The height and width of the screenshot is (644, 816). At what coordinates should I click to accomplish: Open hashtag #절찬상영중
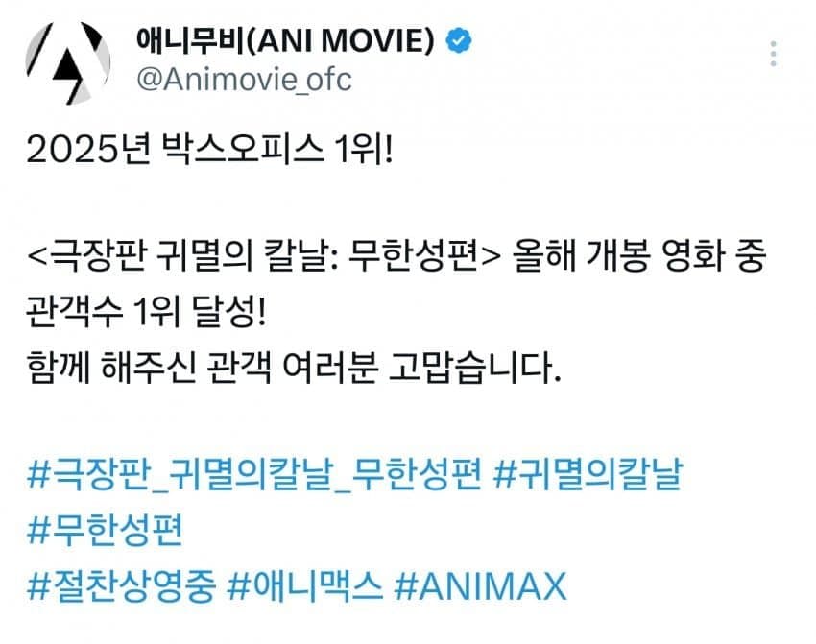coord(121,586)
